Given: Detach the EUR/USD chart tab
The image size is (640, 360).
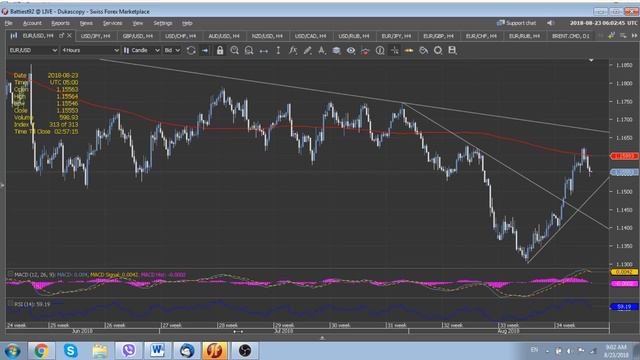Looking at the screenshot, I should click(x=61, y=36).
